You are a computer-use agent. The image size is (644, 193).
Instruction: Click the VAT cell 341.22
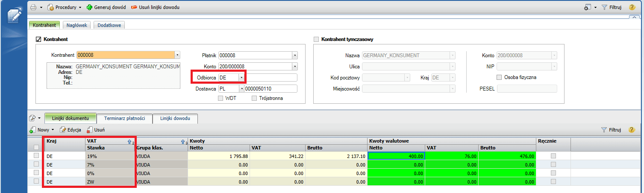278,156
